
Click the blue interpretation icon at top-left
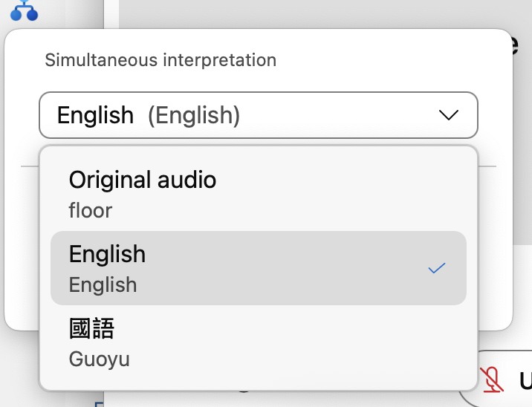coord(24,10)
